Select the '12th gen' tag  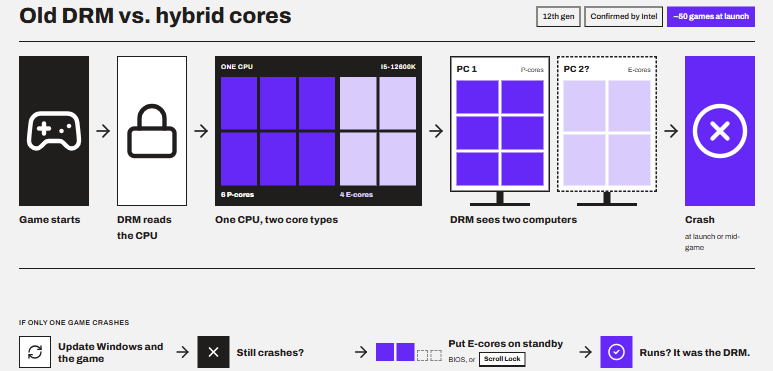tap(559, 16)
